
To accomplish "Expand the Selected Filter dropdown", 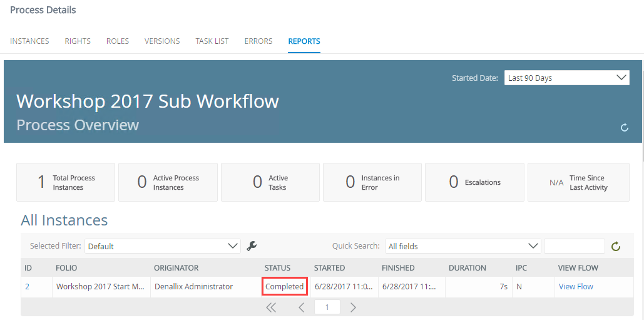I will pos(163,247).
